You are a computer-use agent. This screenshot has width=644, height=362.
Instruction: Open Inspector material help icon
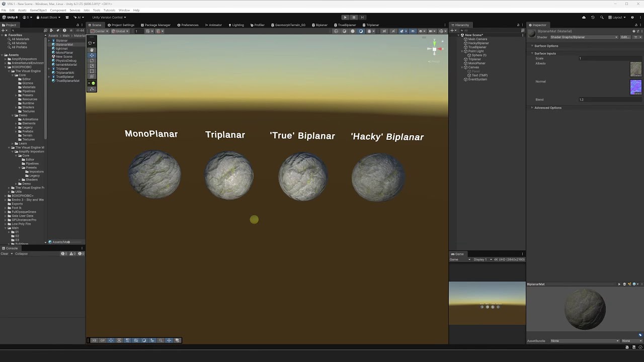[634, 31]
